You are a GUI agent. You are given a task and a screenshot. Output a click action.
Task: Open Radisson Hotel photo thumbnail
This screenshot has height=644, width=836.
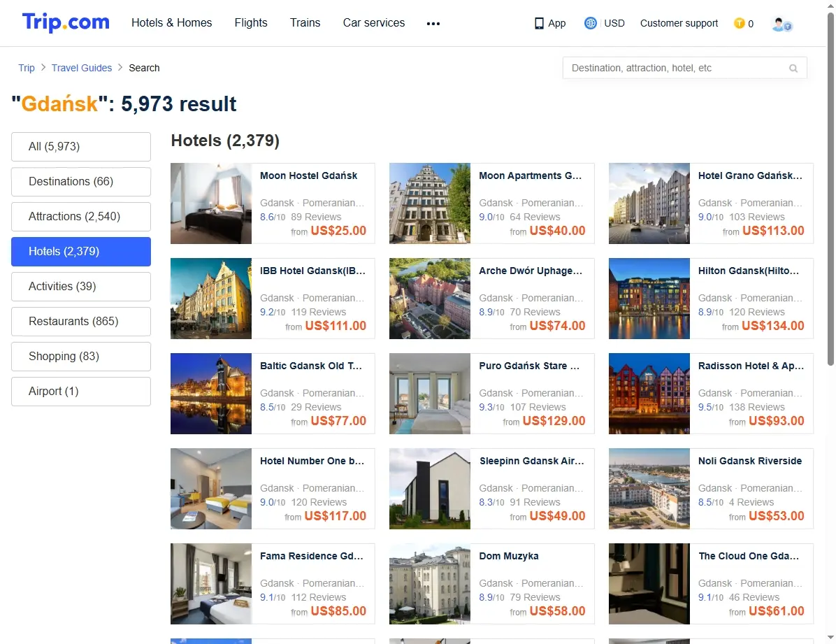point(649,393)
